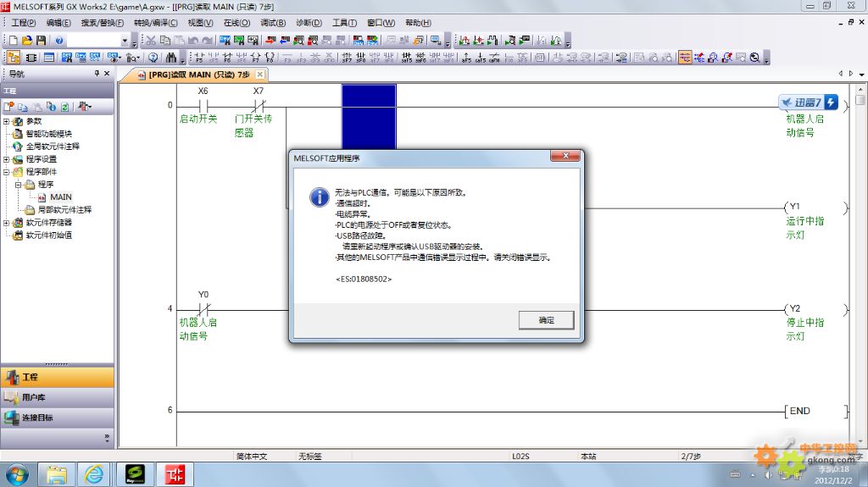Insert application instruction F8 icon
The image size is (868, 487).
pos(270,58)
